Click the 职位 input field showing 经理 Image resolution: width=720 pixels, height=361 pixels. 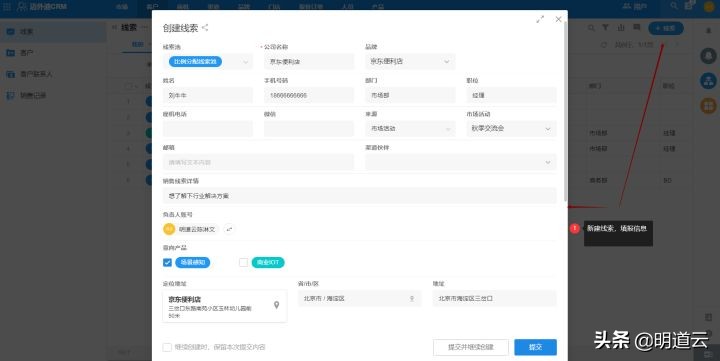tap(512, 96)
